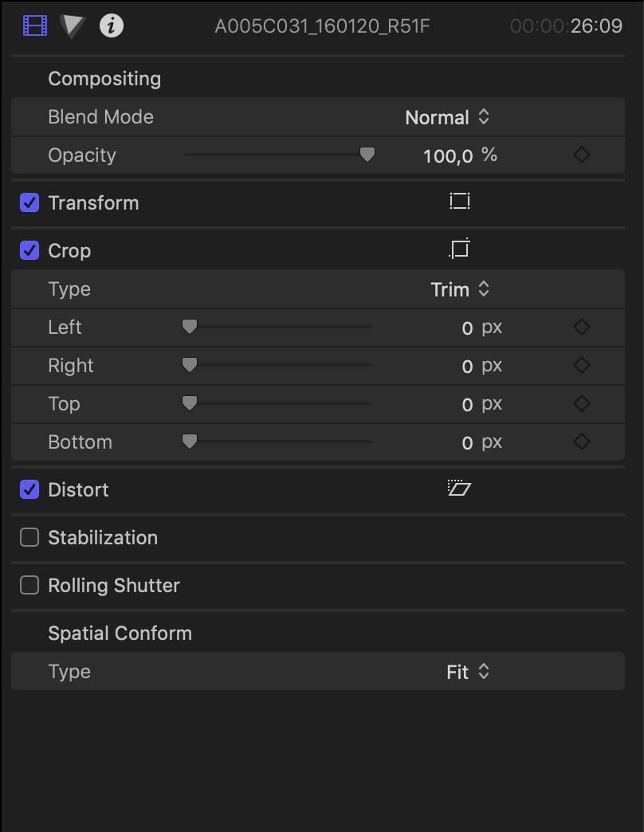The width and height of the screenshot is (644, 832).
Task: Click the Opacity value field 100,0
Action: [x=448, y=155]
